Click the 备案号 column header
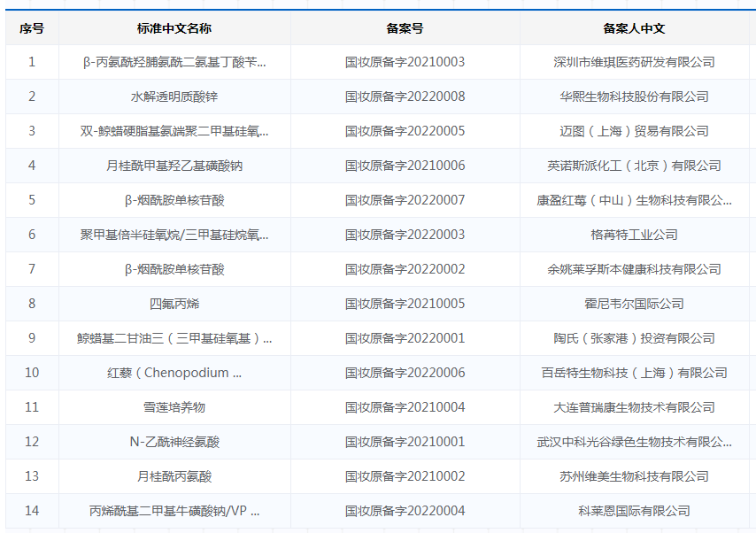Image resolution: width=756 pixels, height=533 pixels. point(405,28)
